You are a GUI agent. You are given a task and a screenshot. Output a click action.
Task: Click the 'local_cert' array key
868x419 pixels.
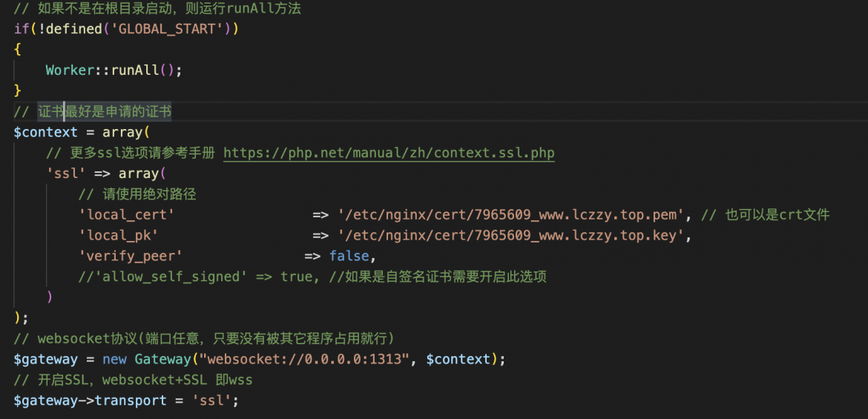click(127, 215)
